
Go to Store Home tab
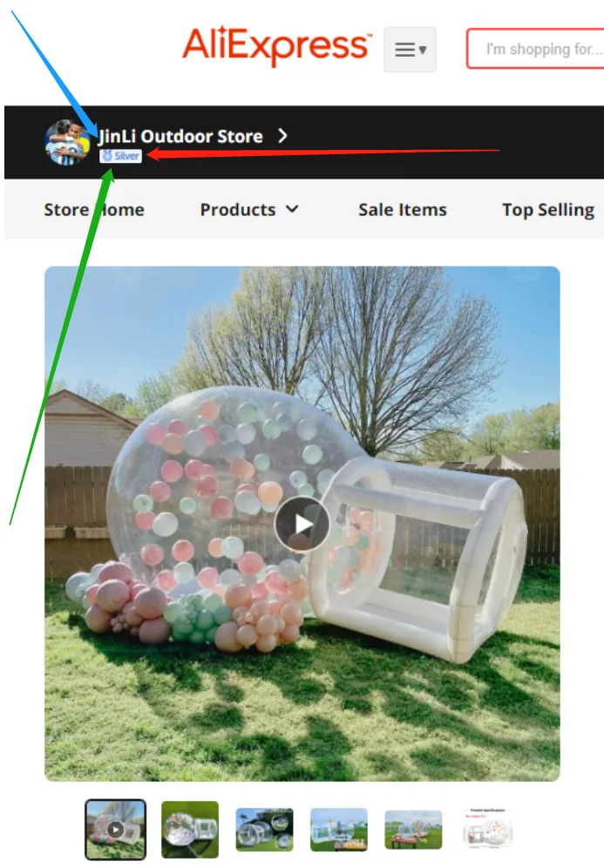94,210
